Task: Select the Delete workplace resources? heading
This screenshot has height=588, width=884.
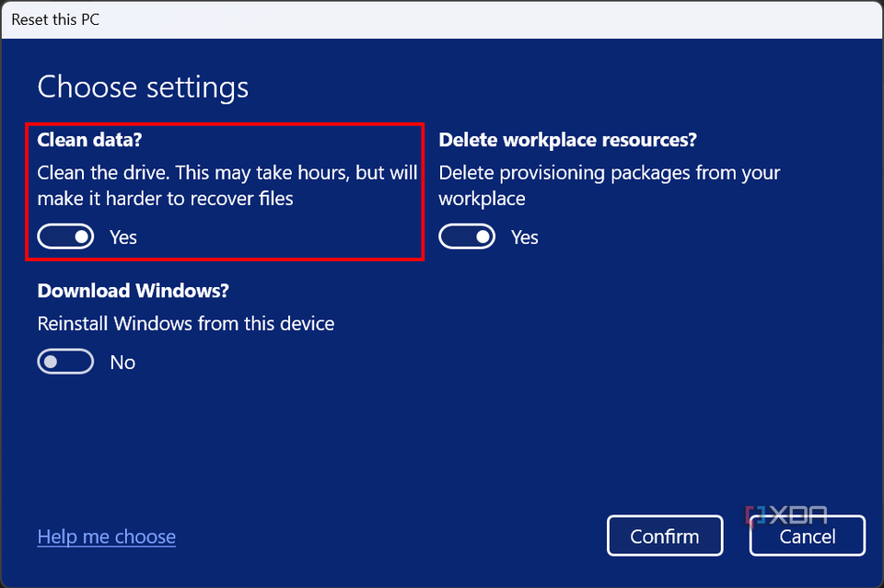Action: click(567, 140)
